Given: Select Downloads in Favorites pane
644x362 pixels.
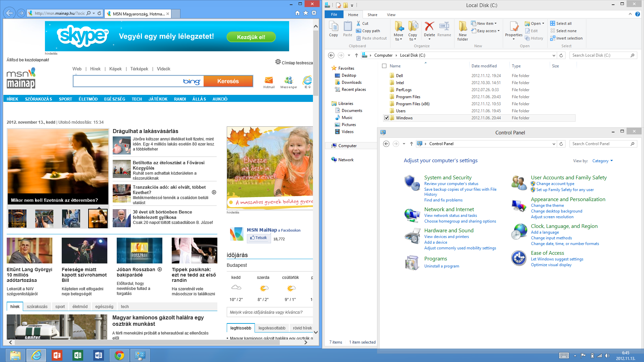Looking at the screenshot, I should [352, 82].
